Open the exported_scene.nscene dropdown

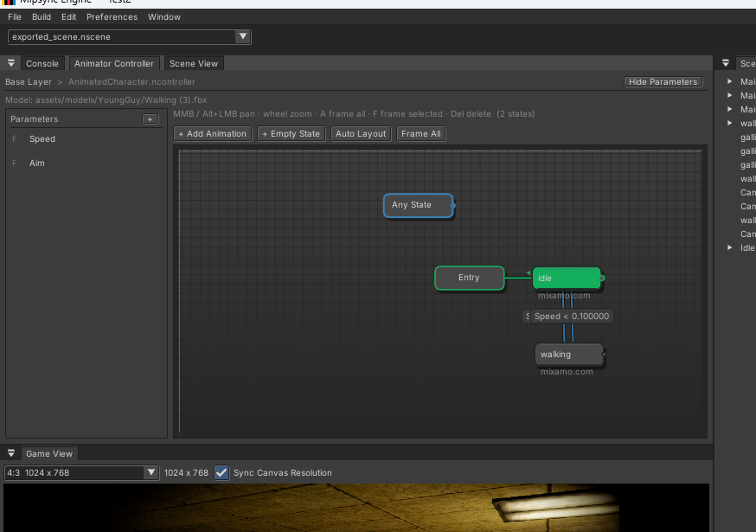tap(129, 36)
